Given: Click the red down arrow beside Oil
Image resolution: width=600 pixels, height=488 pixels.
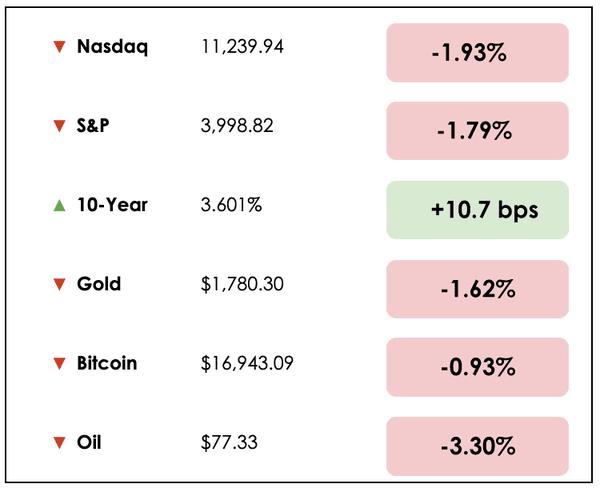Looking at the screenshot, I should (x=59, y=443).
